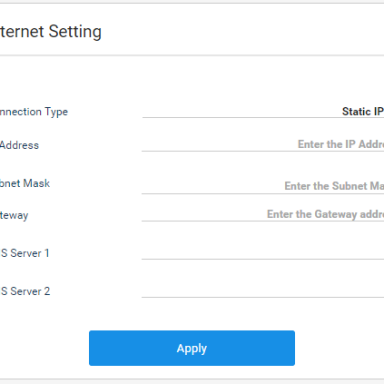Click the DNS Server 1 input field
Screen dimensions: 384x384
[263, 252]
